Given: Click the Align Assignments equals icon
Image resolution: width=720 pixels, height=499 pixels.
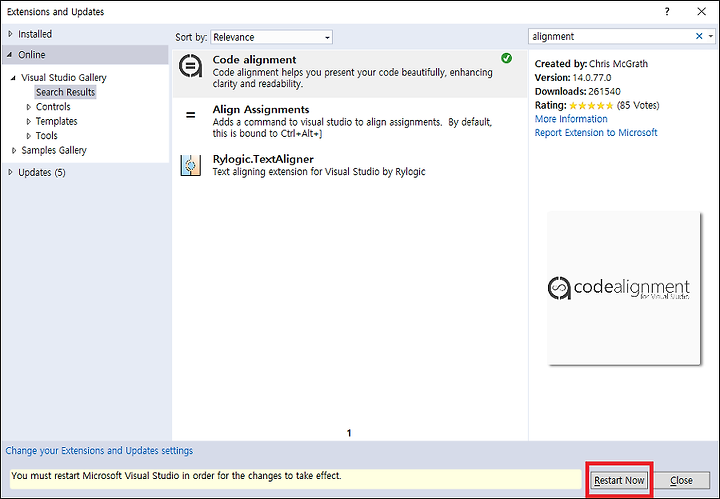Looking at the screenshot, I should 190,115.
